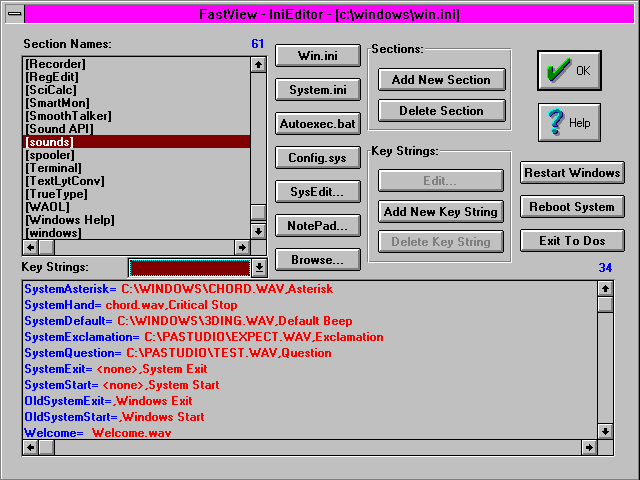This screenshot has width=640, height=480.
Task: Select the [Recorder] section
Action: coord(136,64)
